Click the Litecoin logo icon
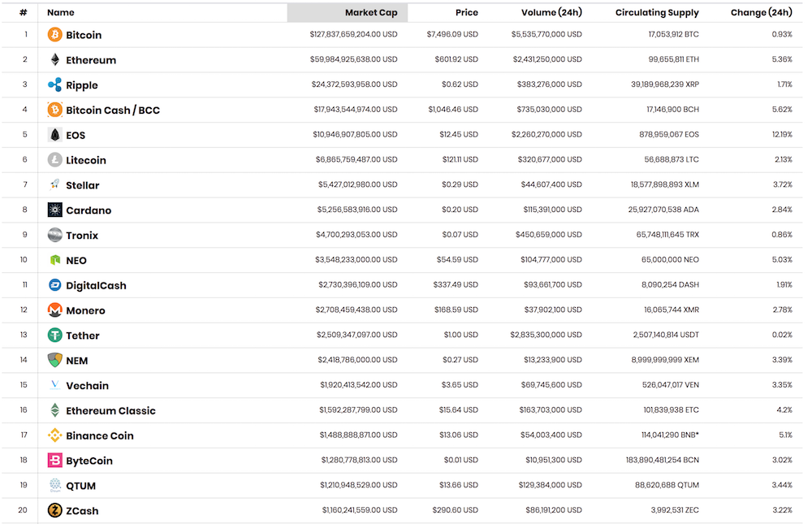The height and width of the screenshot is (524, 812). (55, 159)
